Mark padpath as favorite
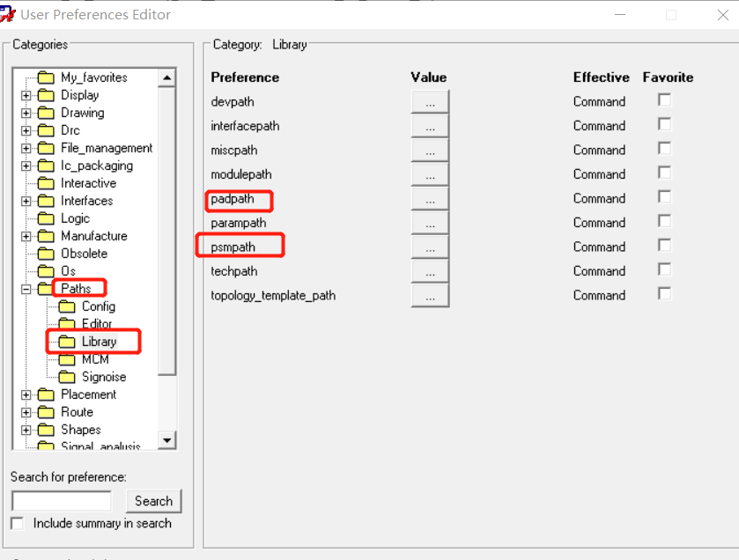 (664, 197)
